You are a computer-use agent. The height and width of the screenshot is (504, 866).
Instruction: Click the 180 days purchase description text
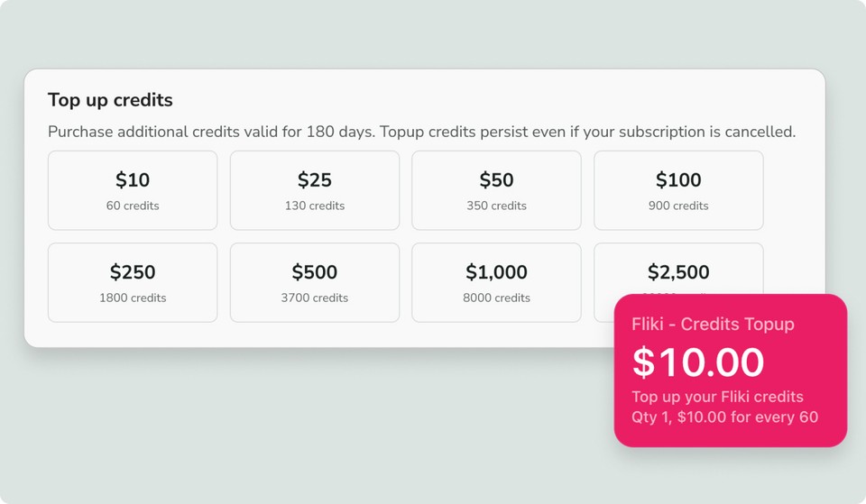pos(421,132)
